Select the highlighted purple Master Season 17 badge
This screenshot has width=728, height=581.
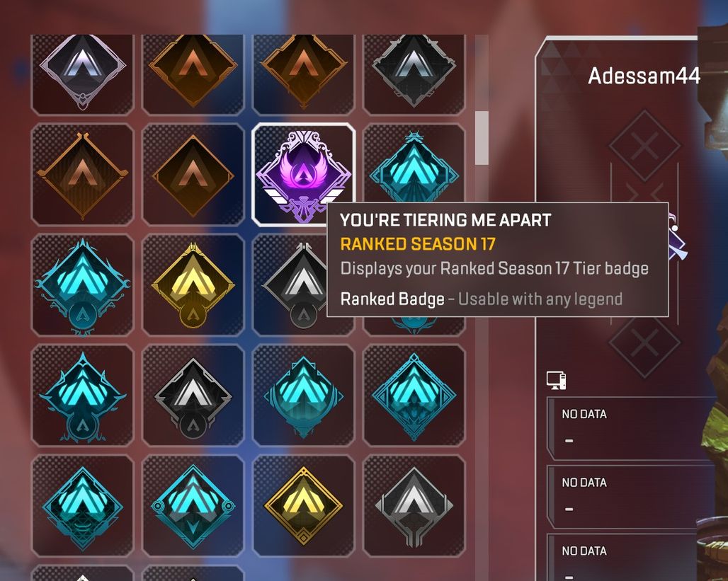point(304,174)
